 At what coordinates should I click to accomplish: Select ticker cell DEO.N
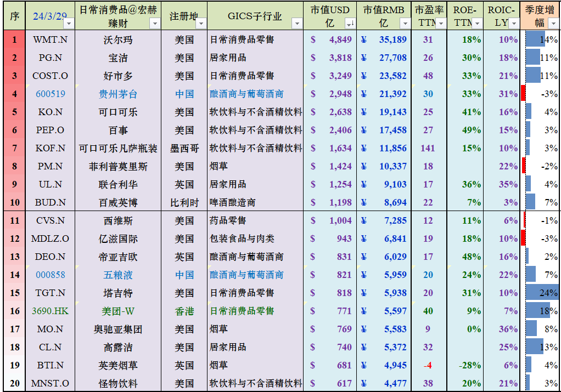[50, 257]
